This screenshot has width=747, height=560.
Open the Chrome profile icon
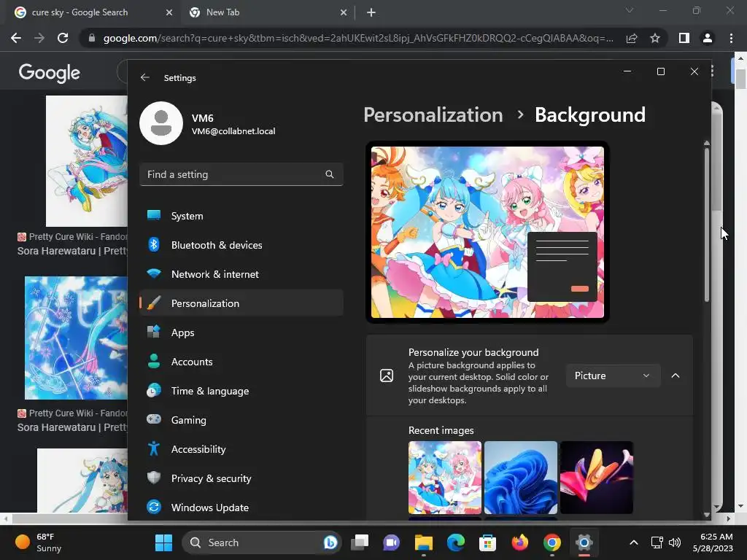tap(708, 38)
